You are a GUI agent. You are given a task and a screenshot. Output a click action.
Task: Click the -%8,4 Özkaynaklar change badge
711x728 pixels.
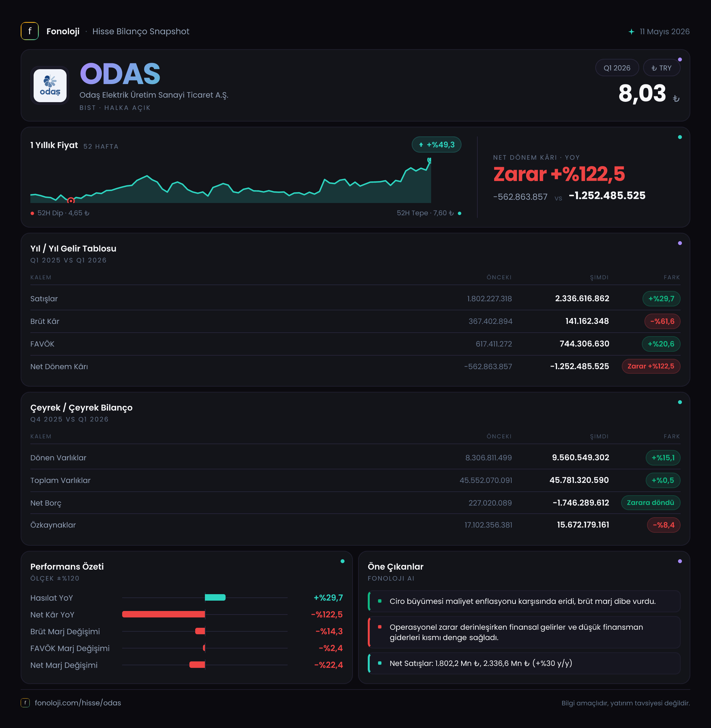pyautogui.click(x=663, y=525)
